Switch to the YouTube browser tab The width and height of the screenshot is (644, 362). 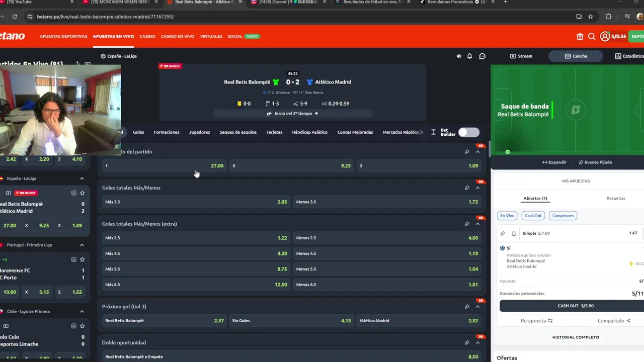pyautogui.click(x=19, y=2)
